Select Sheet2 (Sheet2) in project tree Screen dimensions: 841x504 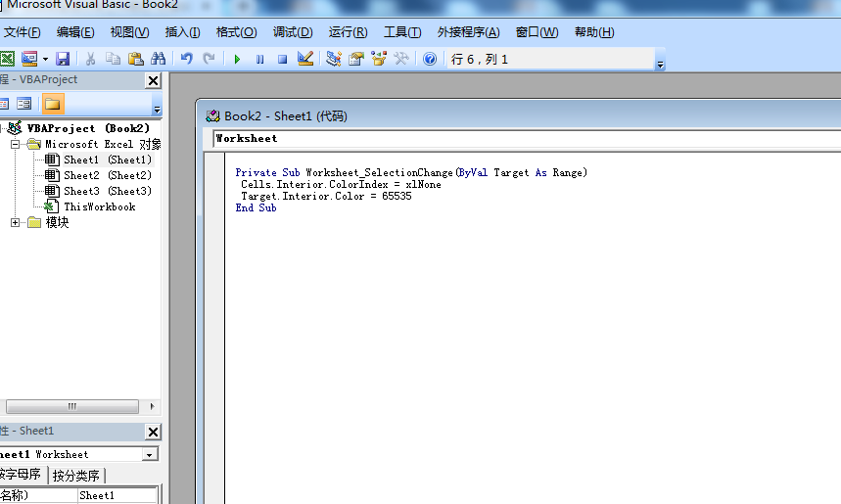(107, 175)
